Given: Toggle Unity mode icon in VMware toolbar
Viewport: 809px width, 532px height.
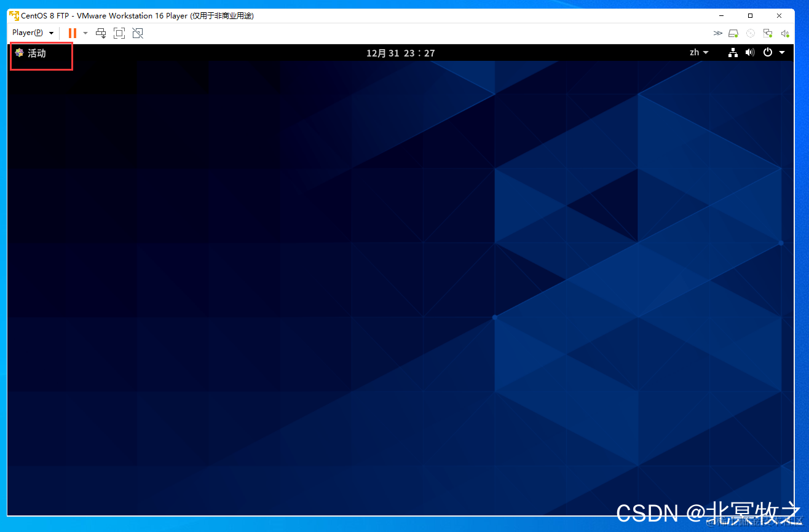Looking at the screenshot, I should tap(138, 33).
